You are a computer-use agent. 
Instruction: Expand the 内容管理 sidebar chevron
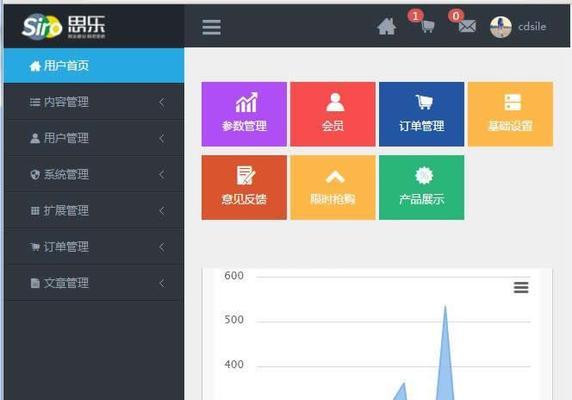162,102
